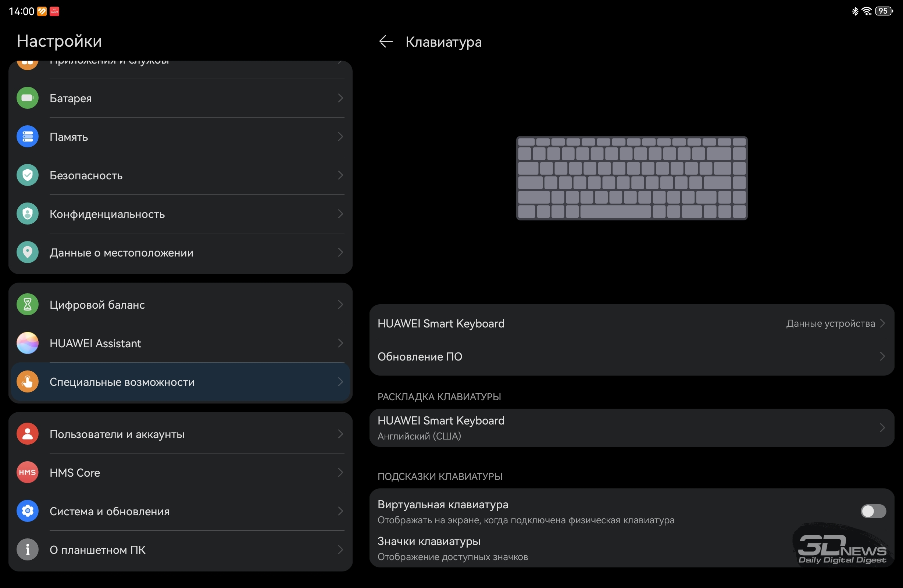Open Специальные возможности entry
The height and width of the screenshot is (588, 903).
coord(180,381)
